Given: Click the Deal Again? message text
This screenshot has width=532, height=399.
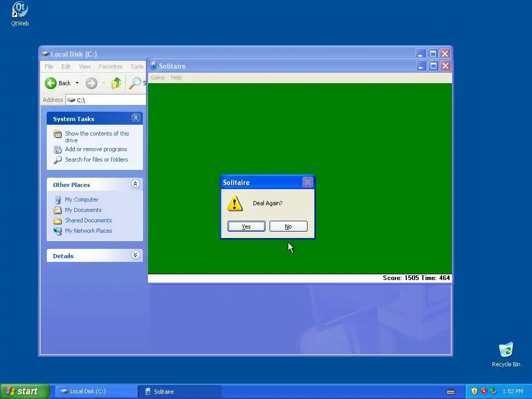Looking at the screenshot, I should point(268,203).
